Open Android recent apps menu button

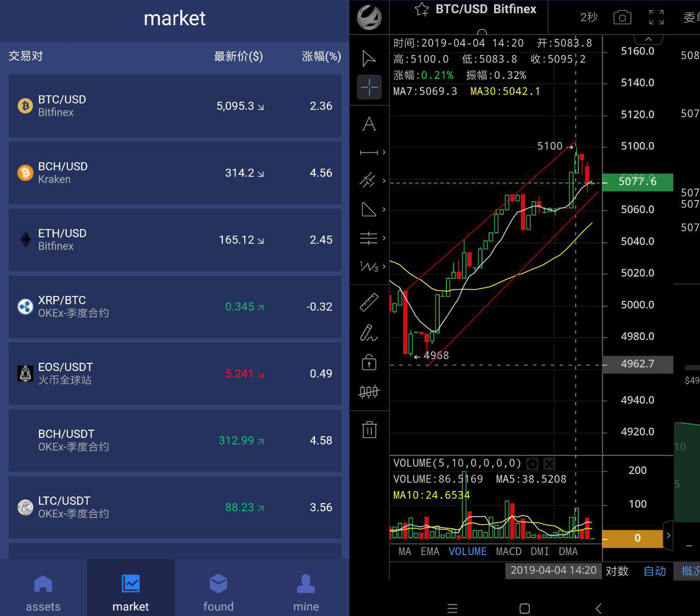tap(452, 608)
